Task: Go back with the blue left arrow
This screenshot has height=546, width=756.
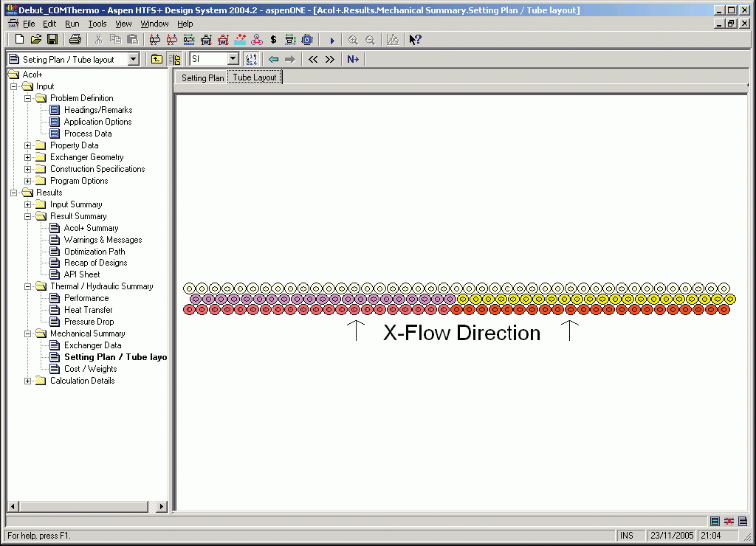Action: tap(273, 59)
